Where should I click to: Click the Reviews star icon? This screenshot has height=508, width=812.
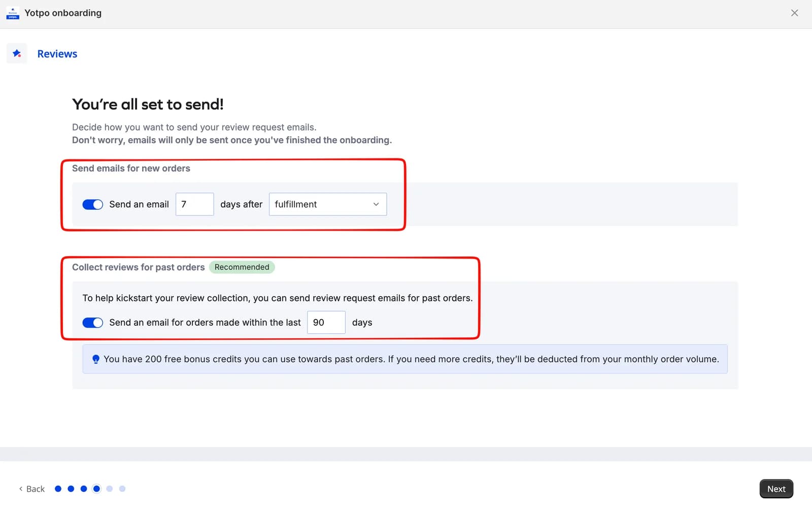(17, 53)
